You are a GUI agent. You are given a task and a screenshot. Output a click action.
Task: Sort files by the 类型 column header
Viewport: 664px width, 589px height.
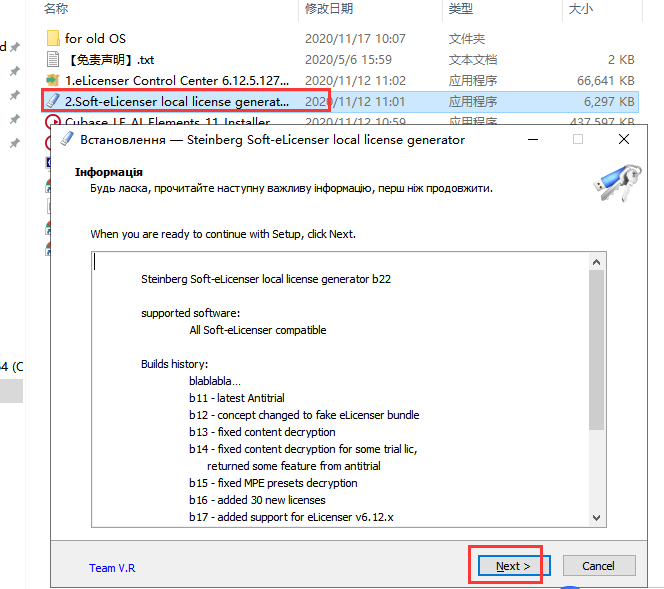click(461, 9)
